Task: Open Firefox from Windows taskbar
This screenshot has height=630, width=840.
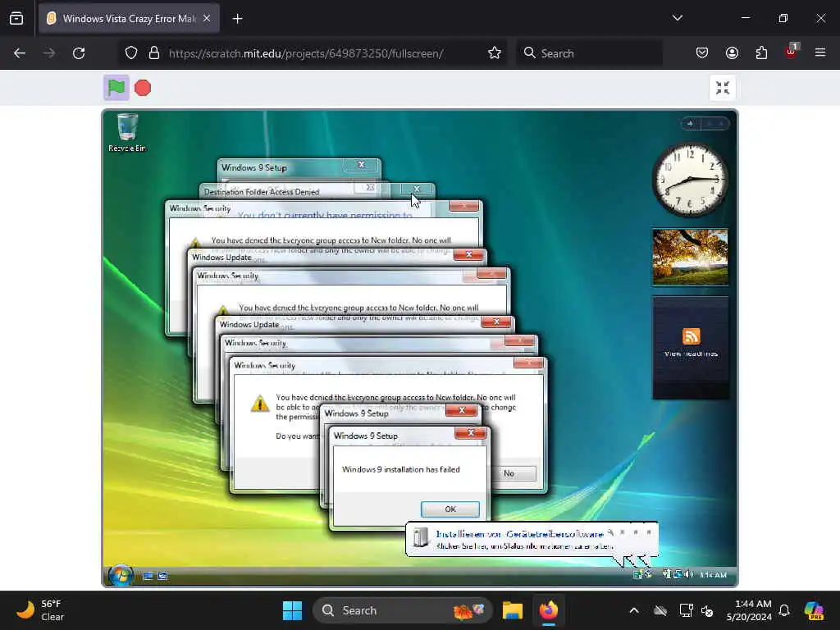Action: pyautogui.click(x=549, y=610)
